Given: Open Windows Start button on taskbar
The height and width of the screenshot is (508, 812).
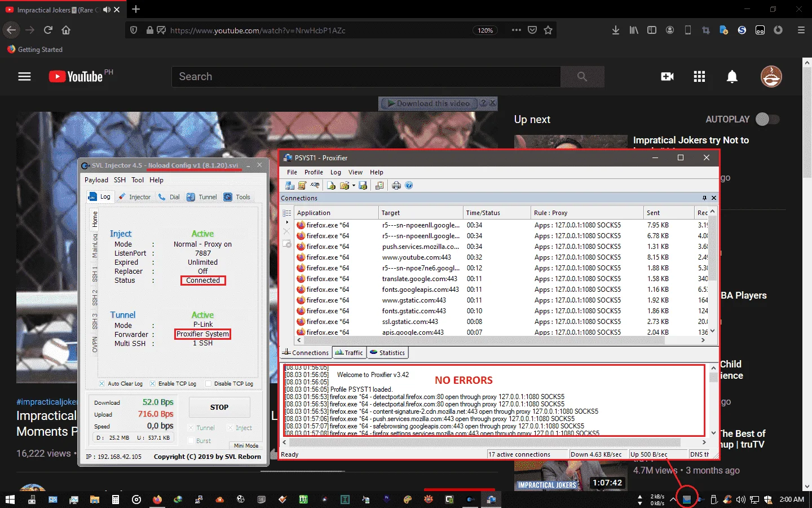Looking at the screenshot, I should click(10, 500).
